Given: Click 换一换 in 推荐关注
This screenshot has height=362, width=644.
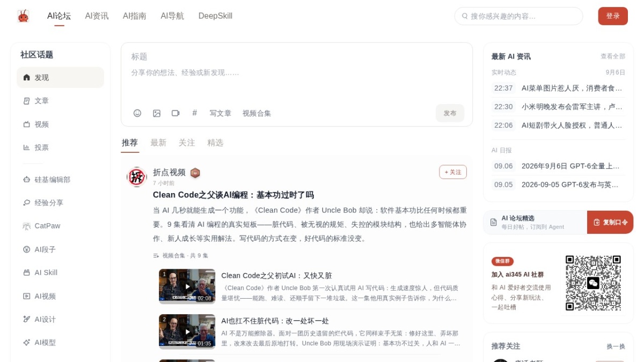Looking at the screenshot, I should click(616, 346).
